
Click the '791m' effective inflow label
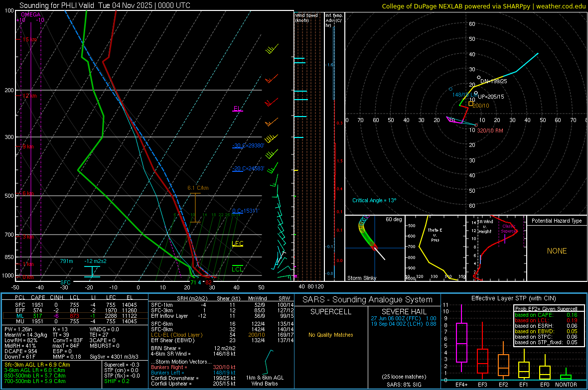tap(66, 261)
